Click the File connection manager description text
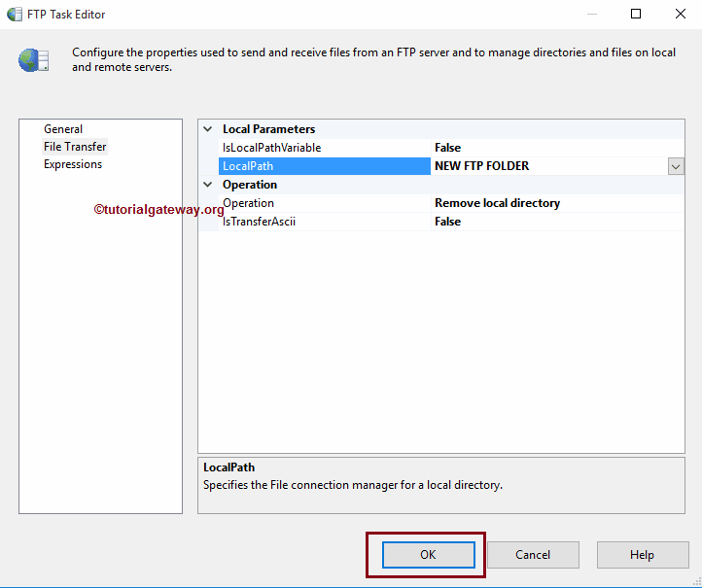Screen dimensions: 702x588 point(353,485)
